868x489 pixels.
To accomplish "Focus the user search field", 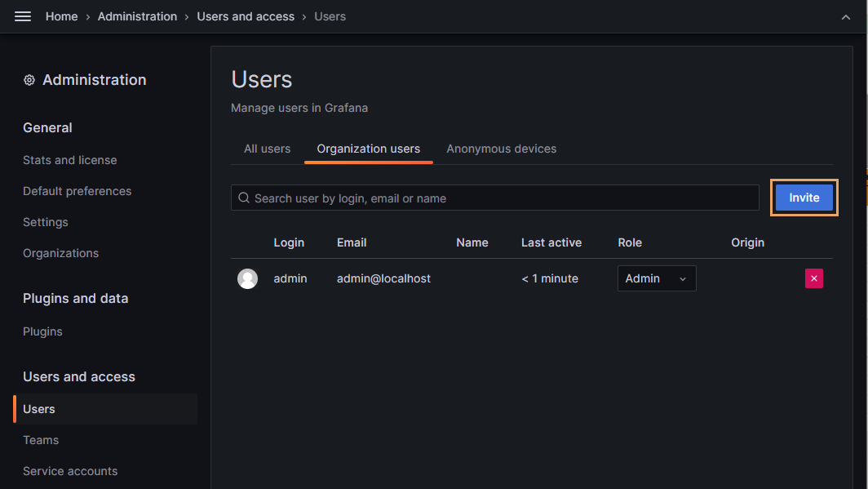I will click(x=502, y=198).
